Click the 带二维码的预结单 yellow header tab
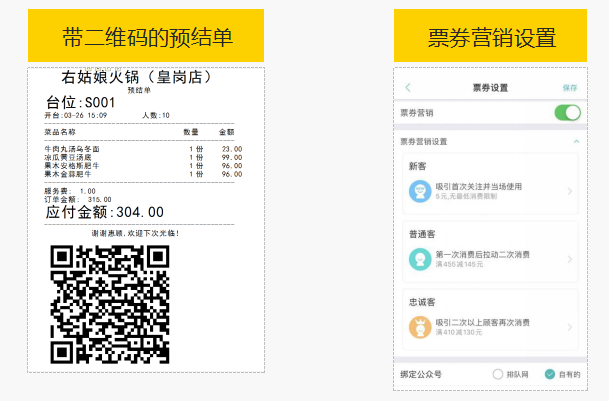609x401 pixels. pos(147,37)
